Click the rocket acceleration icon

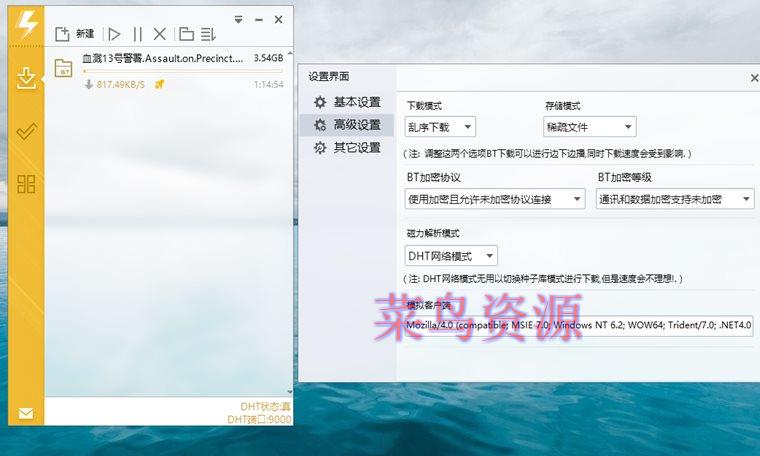159,84
